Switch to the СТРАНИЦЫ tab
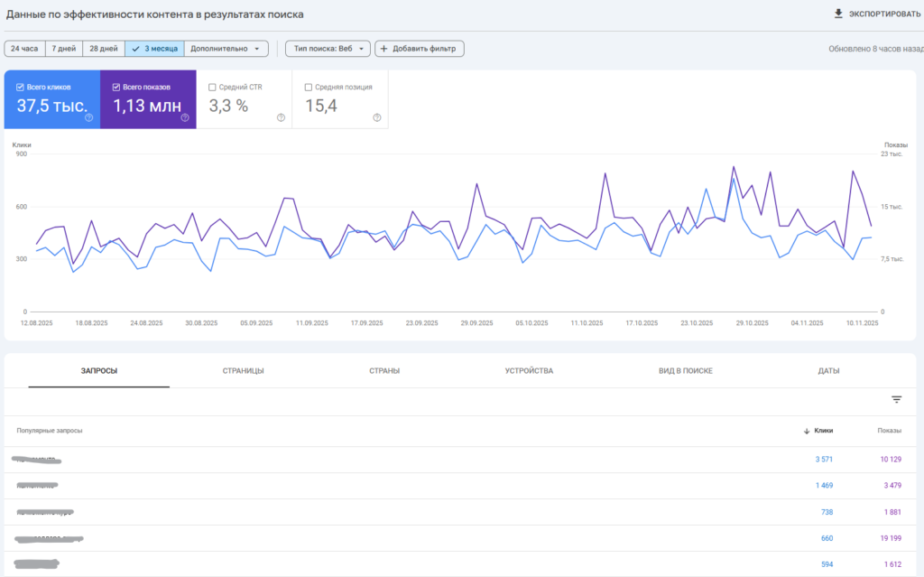This screenshot has height=577, width=924. tap(244, 370)
